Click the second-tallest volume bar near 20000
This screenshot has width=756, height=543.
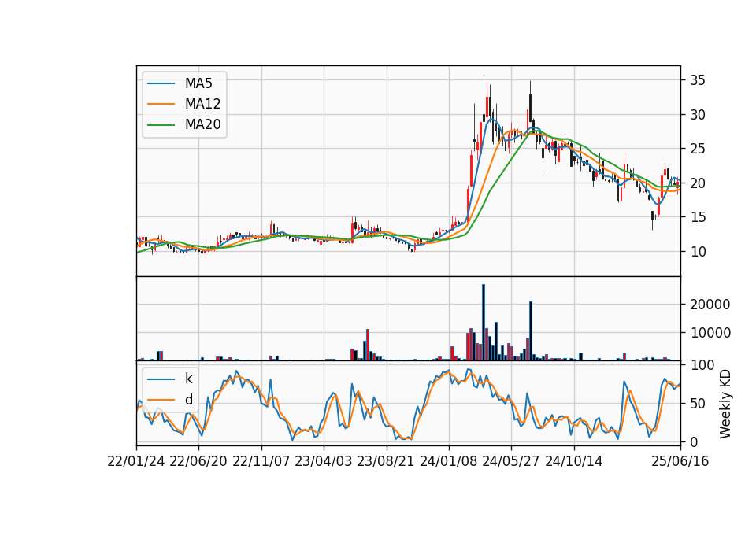tap(530, 331)
